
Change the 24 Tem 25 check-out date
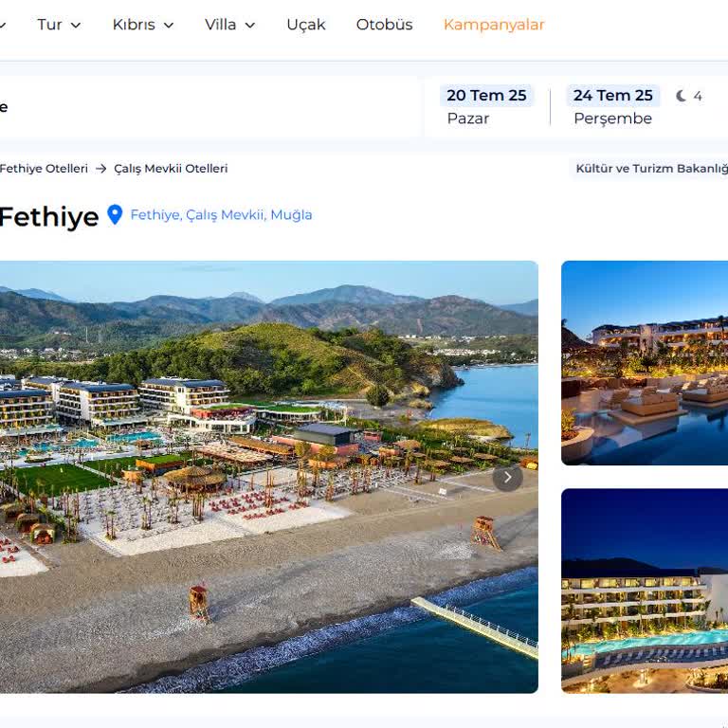tap(613, 105)
